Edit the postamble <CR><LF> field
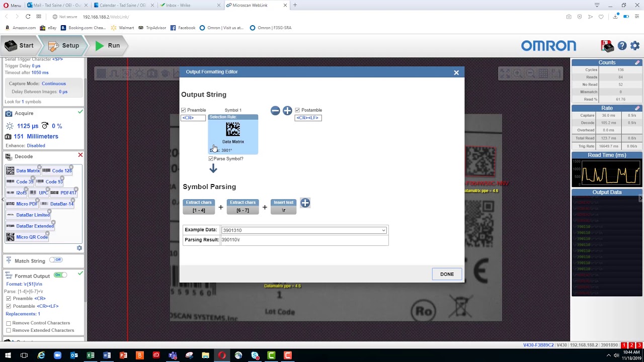This screenshot has width=644, height=362. pyautogui.click(x=308, y=118)
